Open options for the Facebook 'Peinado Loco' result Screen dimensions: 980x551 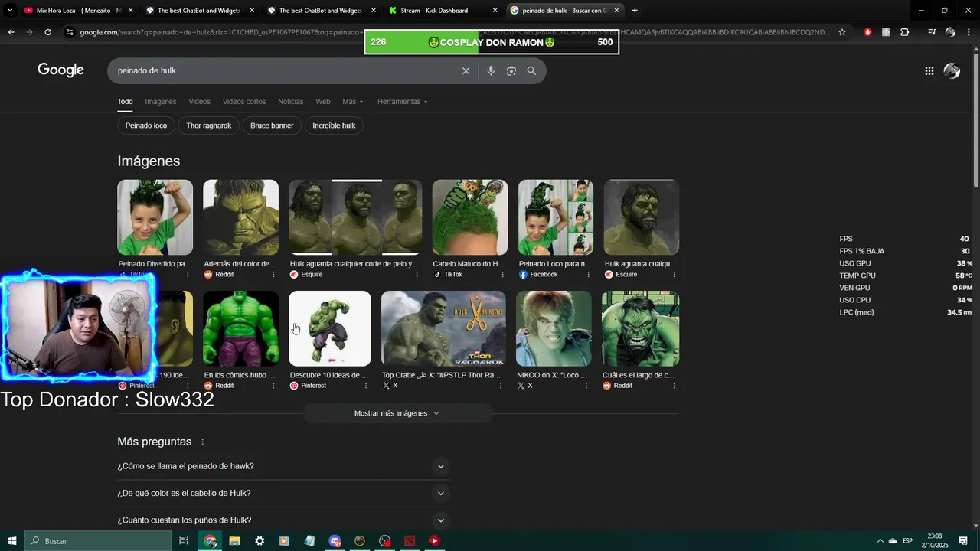(588, 275)
